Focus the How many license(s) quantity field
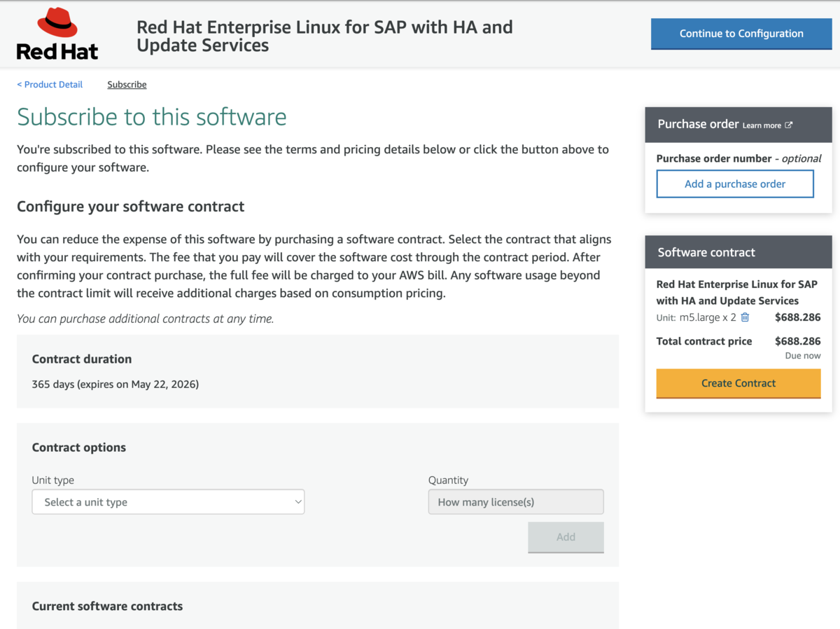840x629 pixels. tap(516, 502)
